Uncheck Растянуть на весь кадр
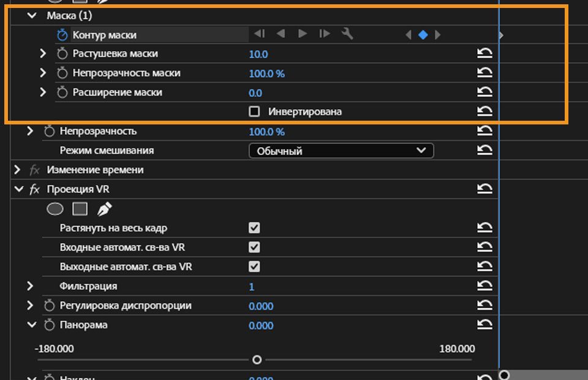Image resolution: width=588 pixels, height=380 pixels. (x=254, y=228)
